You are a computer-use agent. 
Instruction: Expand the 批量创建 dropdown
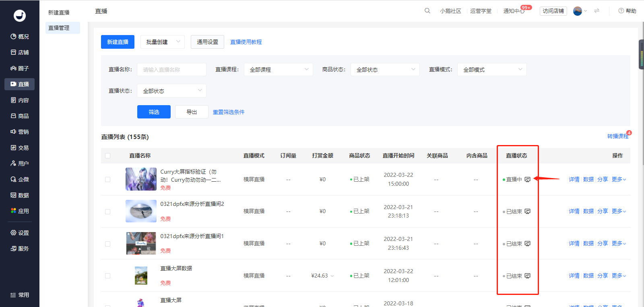click(163, 42)
